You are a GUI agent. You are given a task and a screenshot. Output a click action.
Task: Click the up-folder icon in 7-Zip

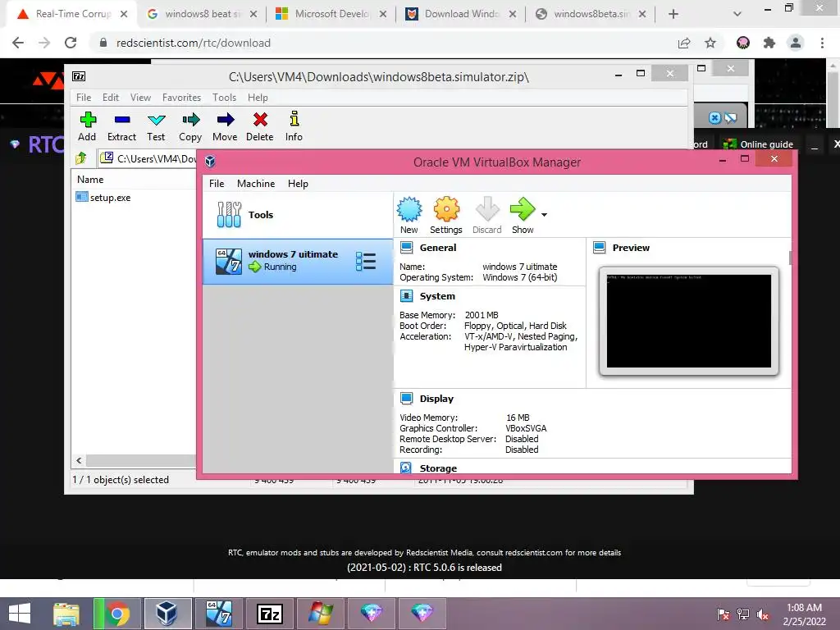pyautogui.click(x=81, y=158)
